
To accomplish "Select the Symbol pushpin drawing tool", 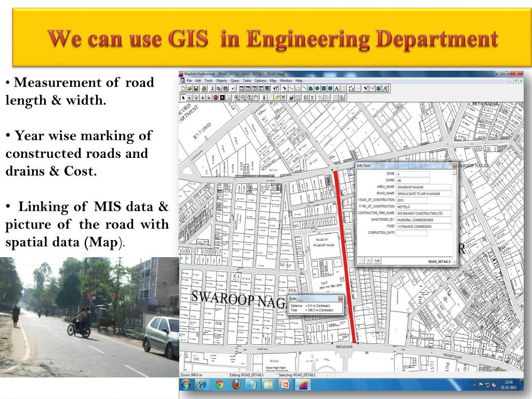I will pos(284,88).
